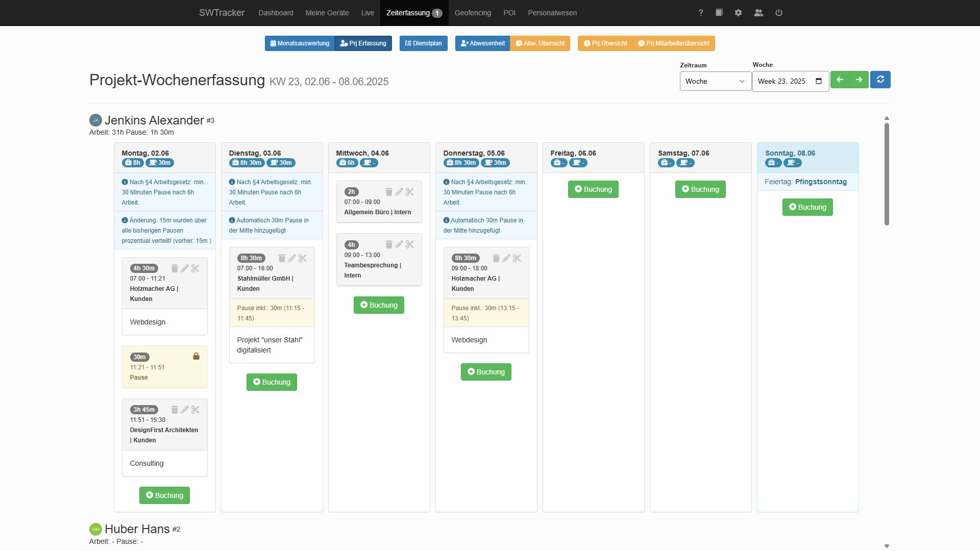
Task: Click the Abwesenheit button
Action: pos(482,43)
